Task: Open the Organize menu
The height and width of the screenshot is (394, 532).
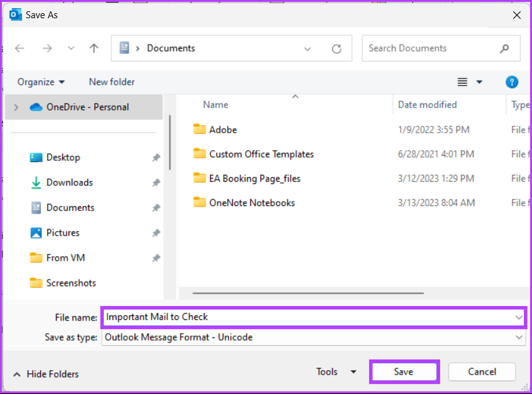Action: pos(41,82)
